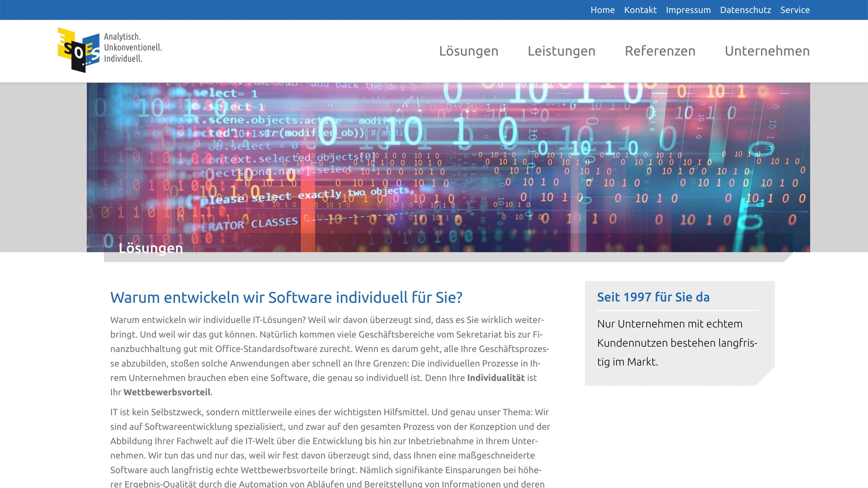This screenshot has width=868, height=488.
Task: View the Datenschutz page
Action: coord(745,10)
